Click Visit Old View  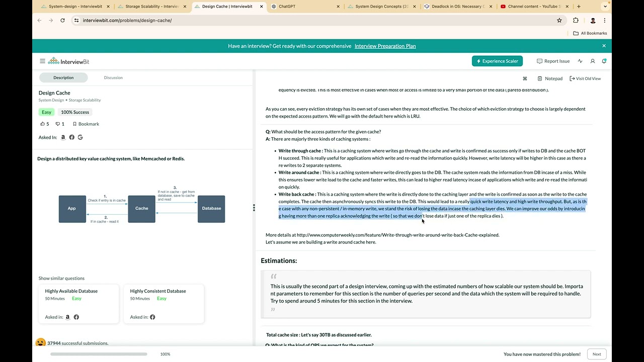coord(585,78)
